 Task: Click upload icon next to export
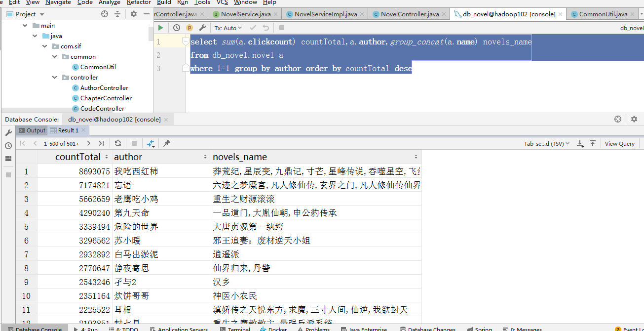tap(593, 143)
